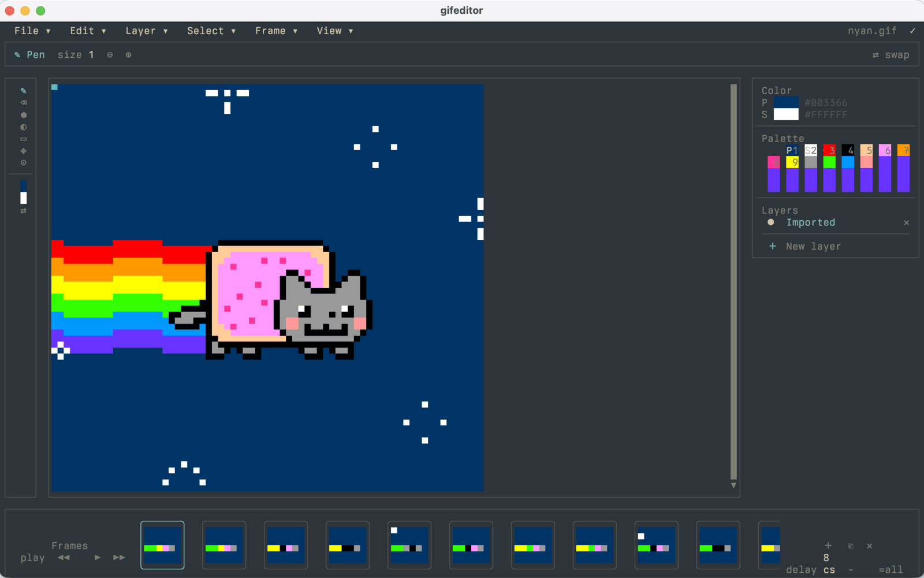Decrease pen size with circled minus

pos(110,55)
